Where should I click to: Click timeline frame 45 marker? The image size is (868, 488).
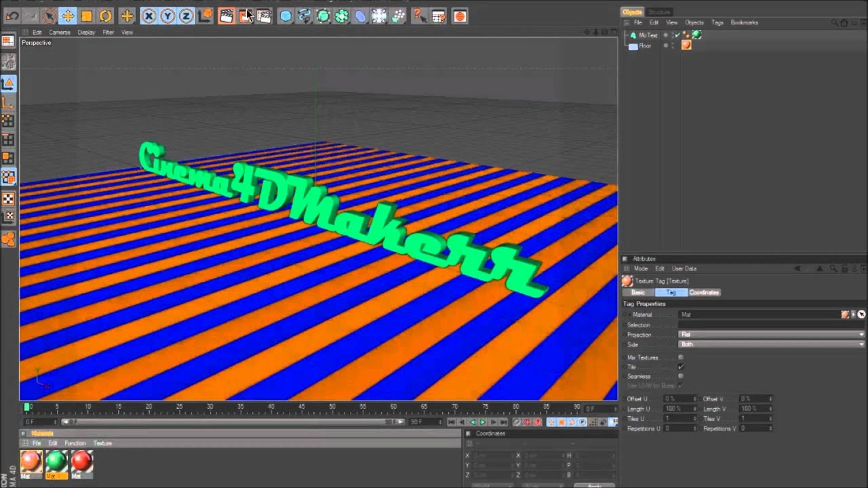point(302,407)
